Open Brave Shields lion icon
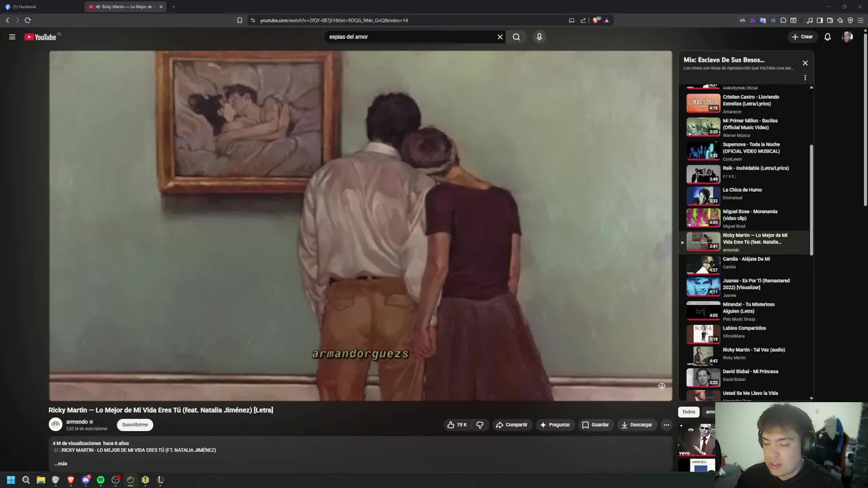Image resolution: width=868 pixels, height=488 pixels. coord(596,20)
